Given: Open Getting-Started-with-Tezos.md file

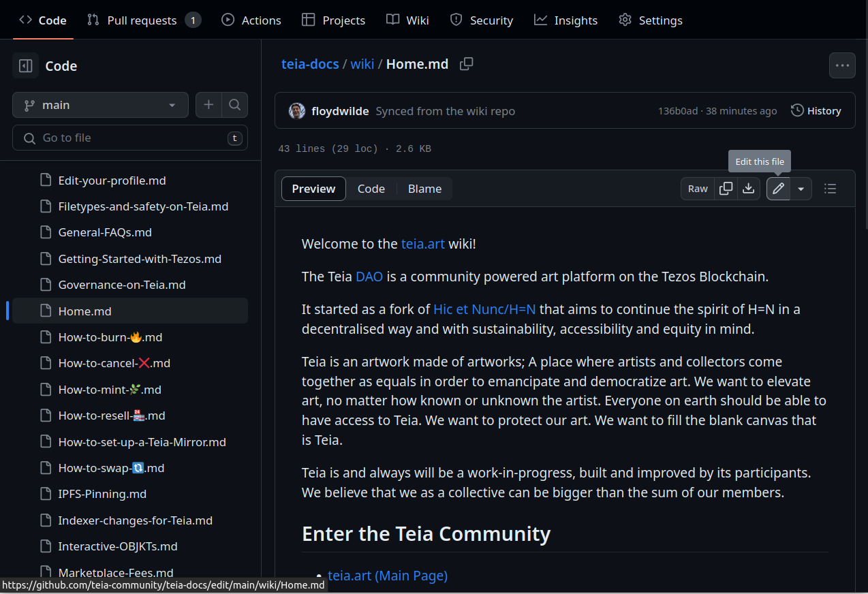Looking at the screenshot, I should (x=130, y=259).
